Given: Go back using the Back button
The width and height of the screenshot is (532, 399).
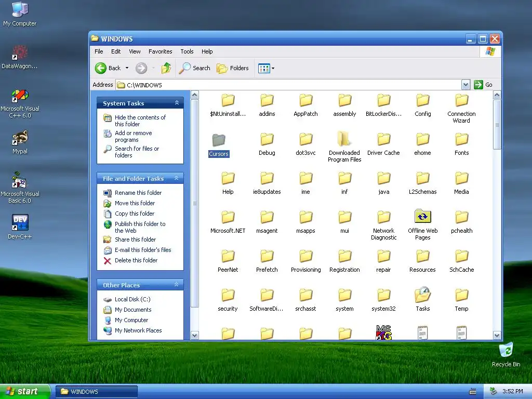Looking at the screenshot, I should click(108, 68).
